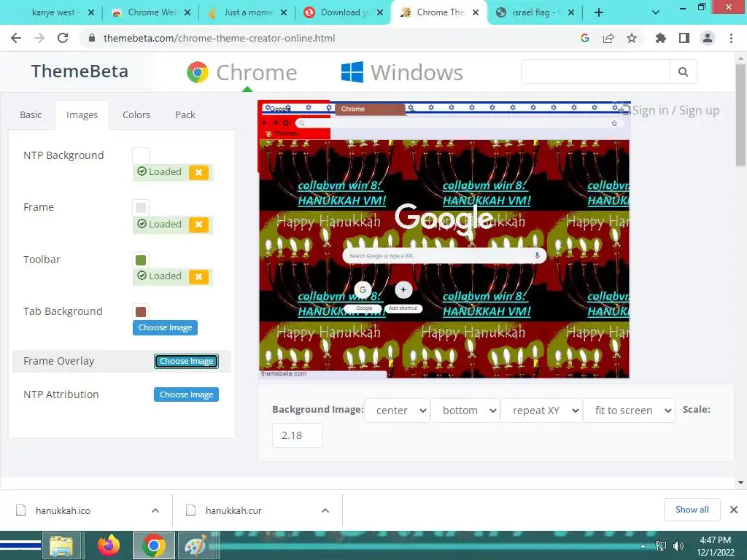Open the Chrome profile avatar
The image size is (747, 560).
click(x=708, y=38)
